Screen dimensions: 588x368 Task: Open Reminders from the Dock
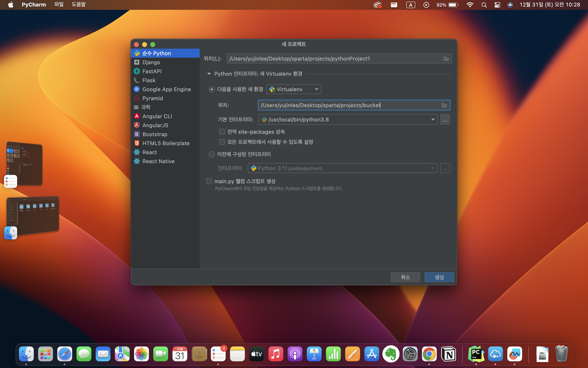pyautogui.click(x=218, y=354)
